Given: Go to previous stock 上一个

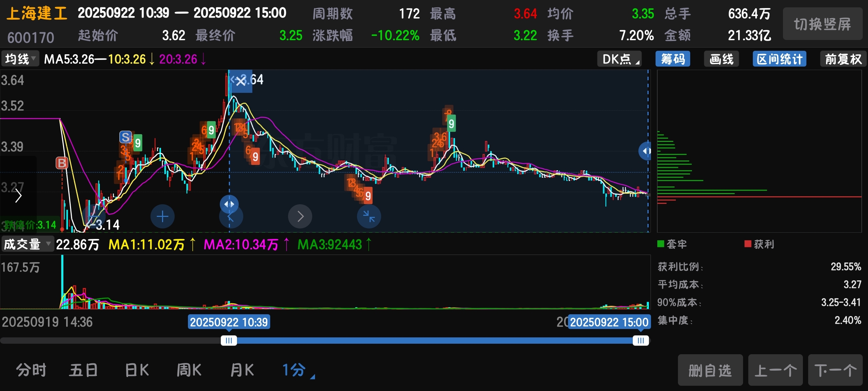Looking at the screenshot, I should pos(775,370).
